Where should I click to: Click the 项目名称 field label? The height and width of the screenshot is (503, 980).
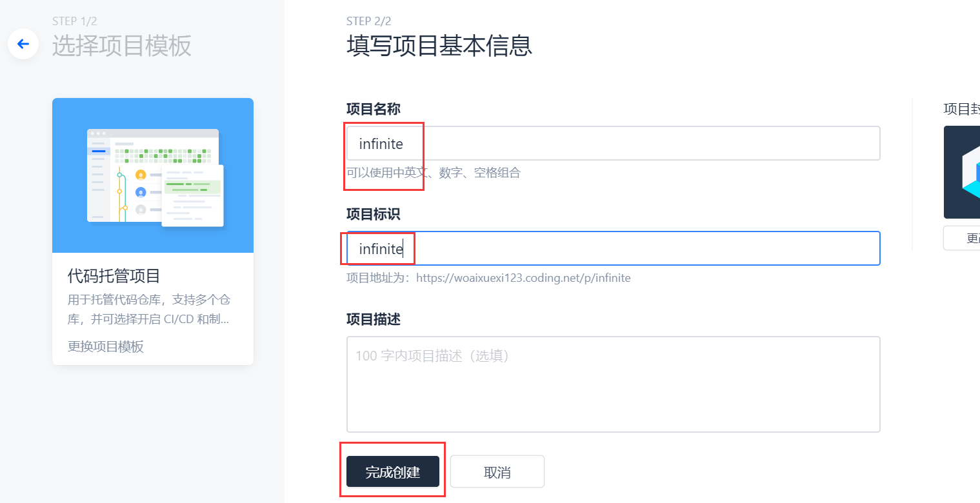coord(374,108)
